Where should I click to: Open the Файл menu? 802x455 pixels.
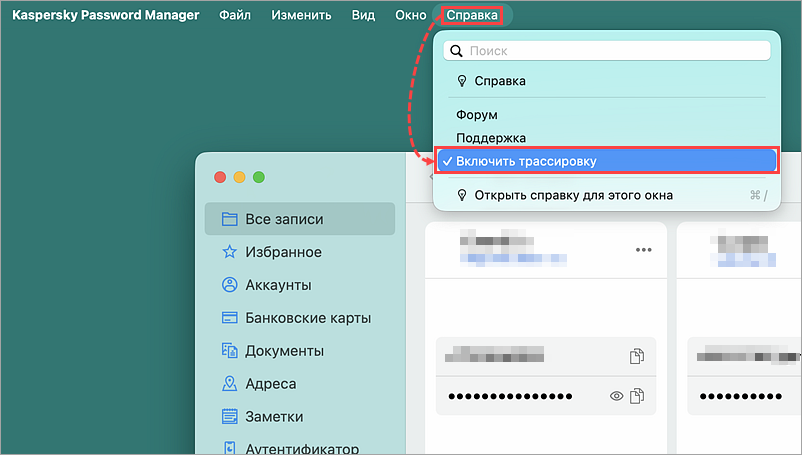pyautogui.click(x=235, y=15)
